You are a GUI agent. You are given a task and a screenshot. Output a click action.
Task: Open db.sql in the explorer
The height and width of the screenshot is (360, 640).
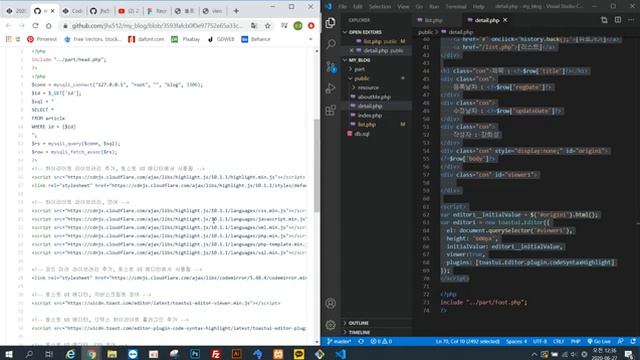point(361,133)
